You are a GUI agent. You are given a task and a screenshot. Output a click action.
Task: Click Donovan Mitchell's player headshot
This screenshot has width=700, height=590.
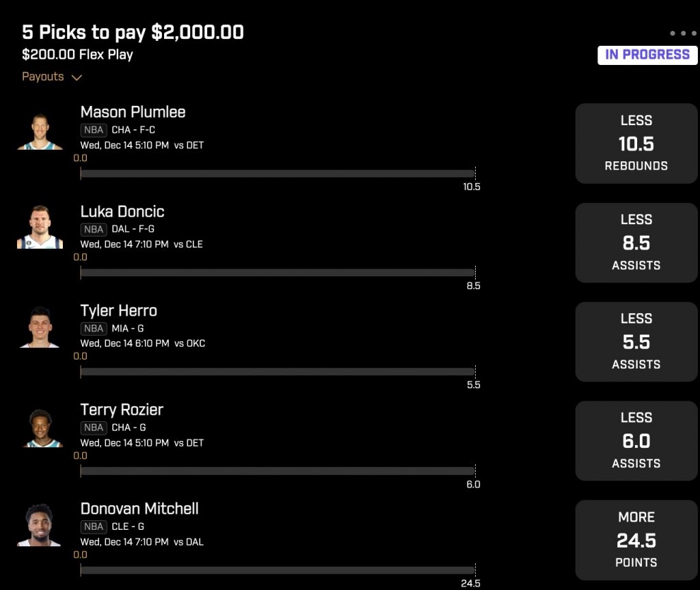tap(39, 525)
